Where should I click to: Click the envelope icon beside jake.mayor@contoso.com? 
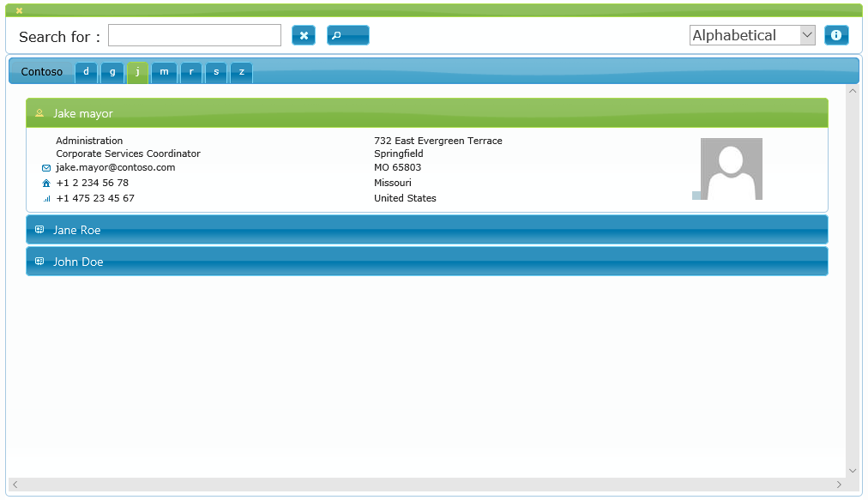[x=46, y=168]
